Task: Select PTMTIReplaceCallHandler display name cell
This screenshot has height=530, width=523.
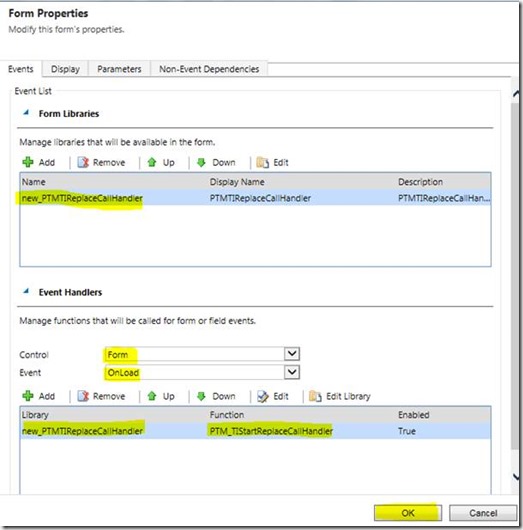Action: coord(260,198)
